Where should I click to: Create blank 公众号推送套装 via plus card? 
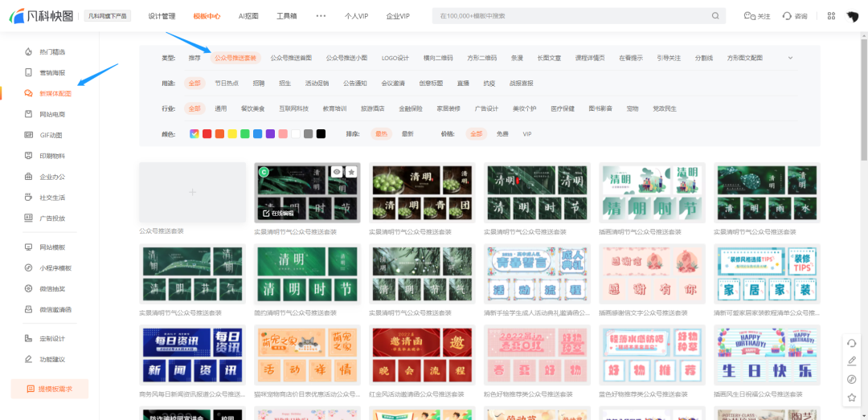click(x=192, y=193)
